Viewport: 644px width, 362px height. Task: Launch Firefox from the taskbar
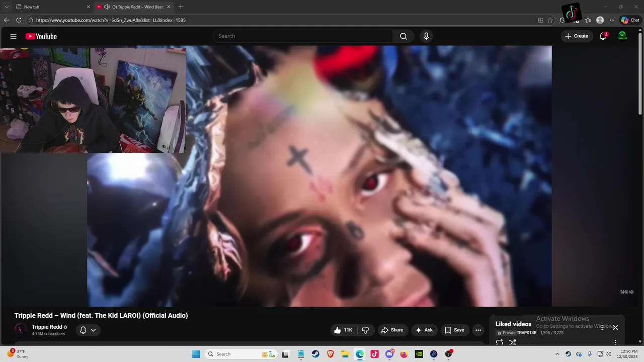click(404, 354)
